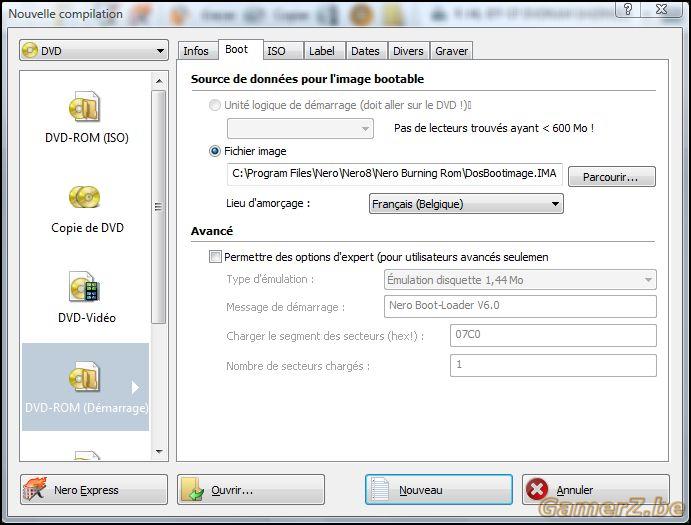Screen dimensions: 691x525
Task: Select the DVD-ROM (ISO) compilation icon
Action: point(85,107)
